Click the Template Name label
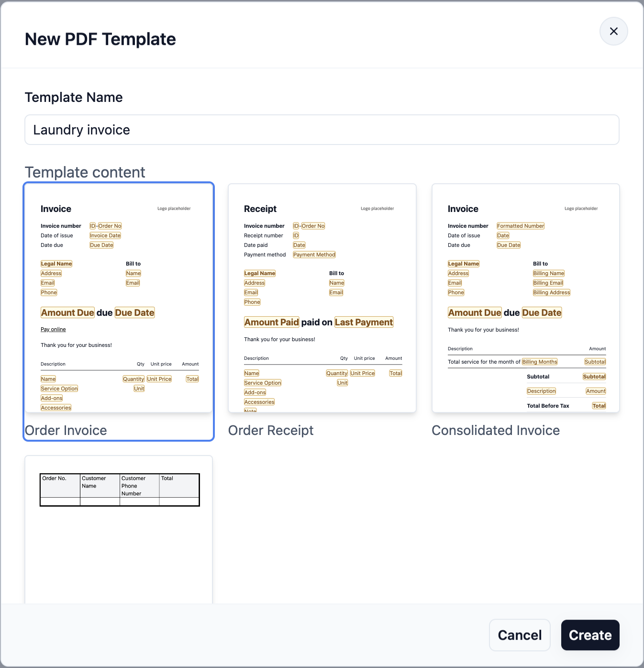Image resolution: width=644 pixels, height=668 pixels. (74, 97)
